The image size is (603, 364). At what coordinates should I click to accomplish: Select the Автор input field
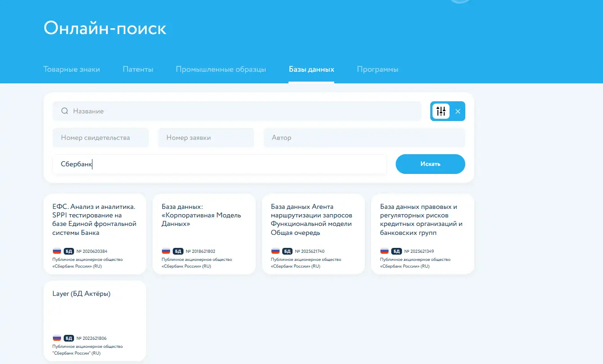point(364,138)
